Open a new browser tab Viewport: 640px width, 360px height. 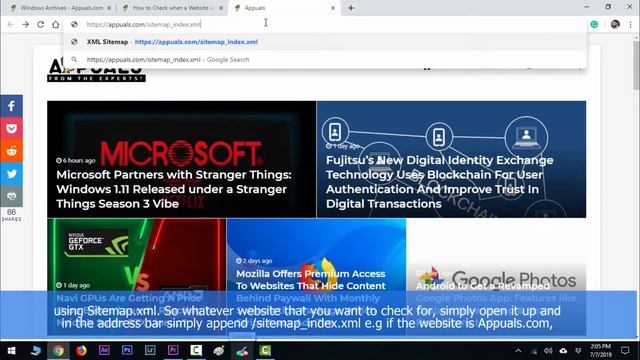(x=351, y=8)
